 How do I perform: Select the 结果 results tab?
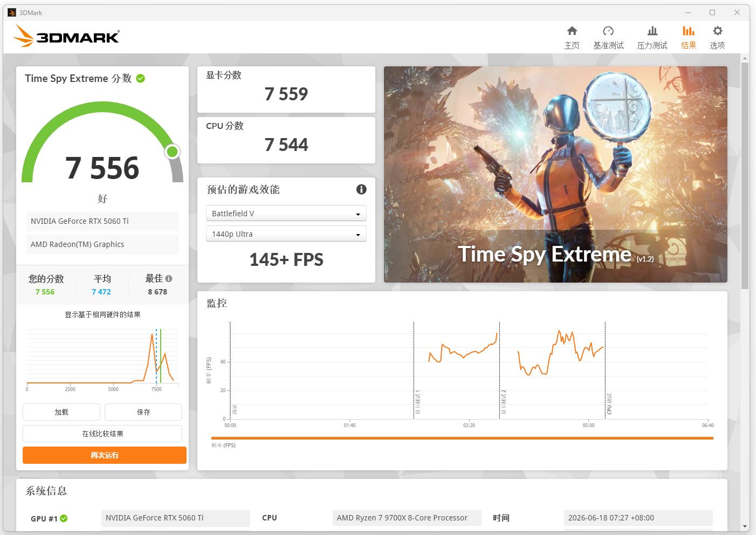pyautogui.click(x=689, y=37)
